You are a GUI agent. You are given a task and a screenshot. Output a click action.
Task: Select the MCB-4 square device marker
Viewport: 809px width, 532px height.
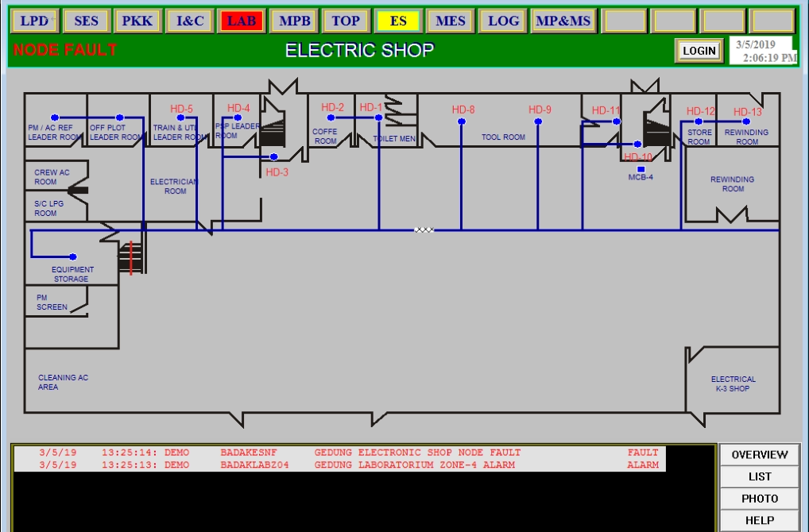point(641,169)
